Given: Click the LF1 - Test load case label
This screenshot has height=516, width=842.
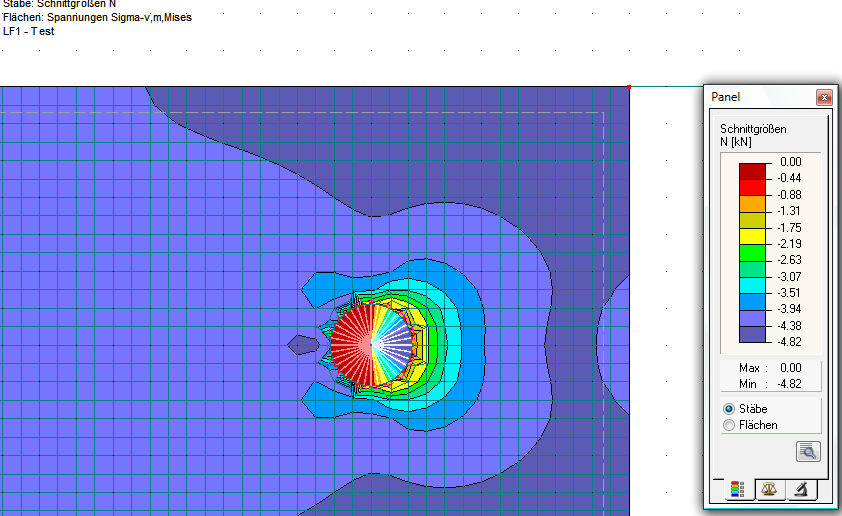Looking at the screenshot, I should [28, 31].
